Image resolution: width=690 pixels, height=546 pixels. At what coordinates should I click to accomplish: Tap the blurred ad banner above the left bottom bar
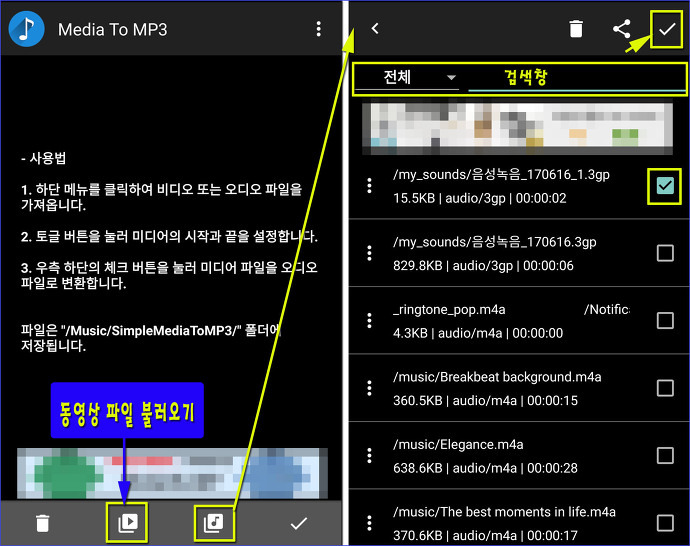[172, 473]
